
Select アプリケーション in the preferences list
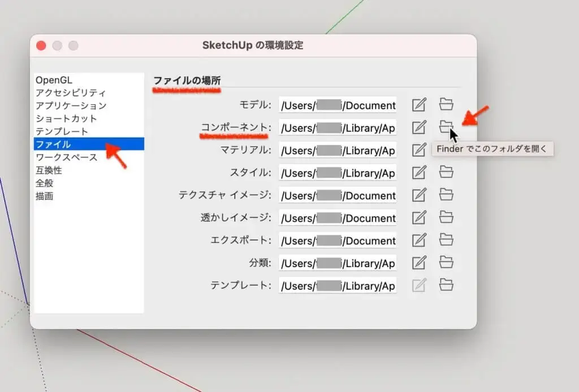point(89,106)
